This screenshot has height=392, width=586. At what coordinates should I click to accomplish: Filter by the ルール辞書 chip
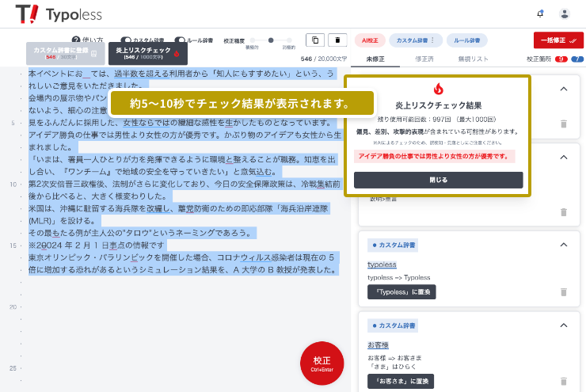tap(466, 40)
